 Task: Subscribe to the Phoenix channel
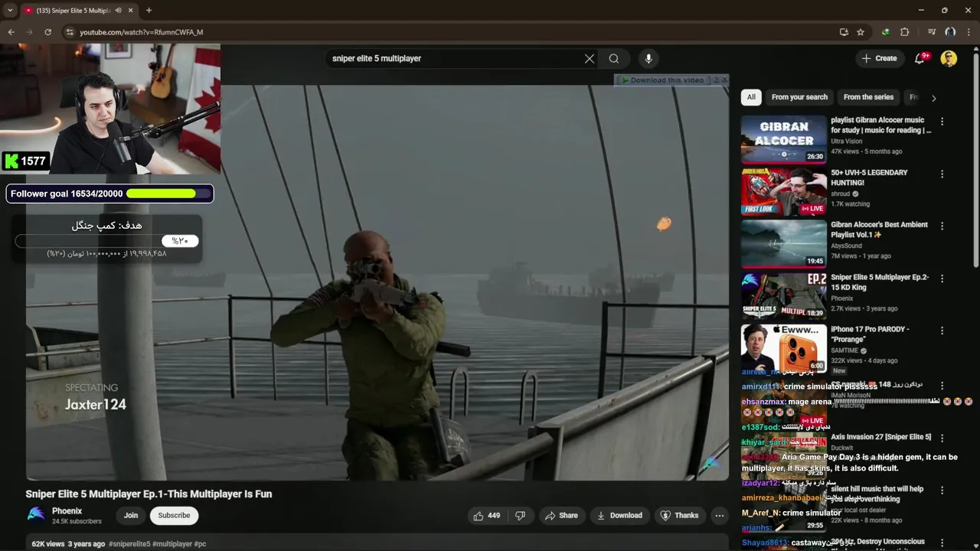[174, 516]
